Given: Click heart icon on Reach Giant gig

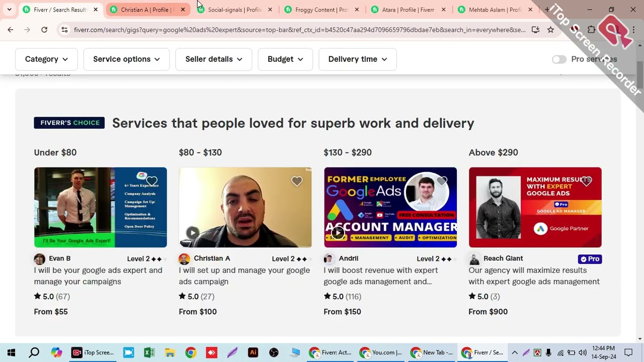Looking at the screenshot, I should coord(586,181).
